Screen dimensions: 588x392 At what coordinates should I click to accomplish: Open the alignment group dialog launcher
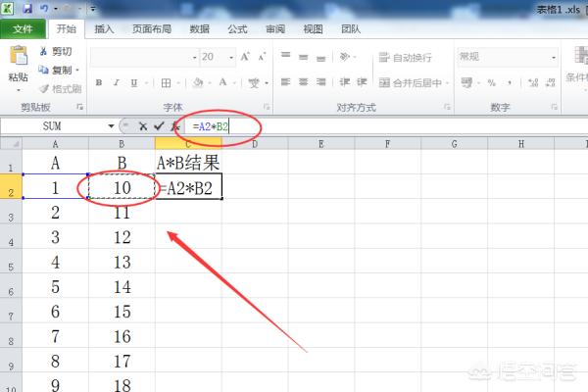pos(447,107)
